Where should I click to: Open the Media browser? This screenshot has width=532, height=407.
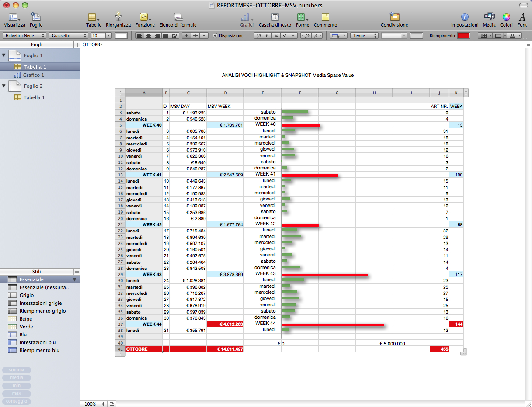pos(489,17)
